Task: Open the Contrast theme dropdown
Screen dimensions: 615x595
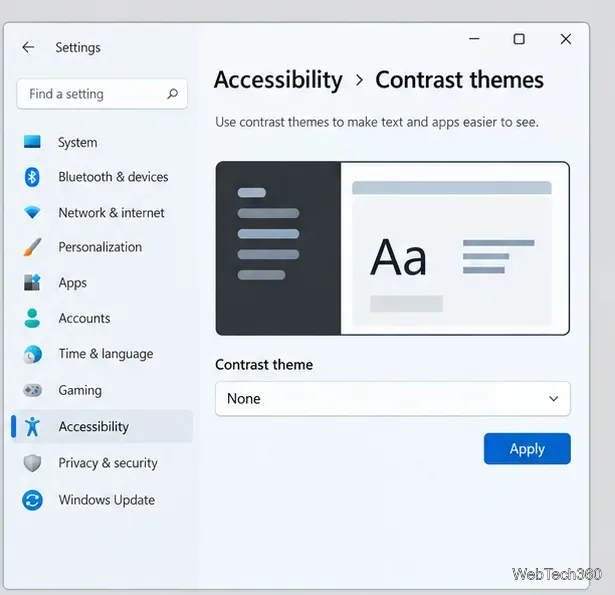Action: 393,398
